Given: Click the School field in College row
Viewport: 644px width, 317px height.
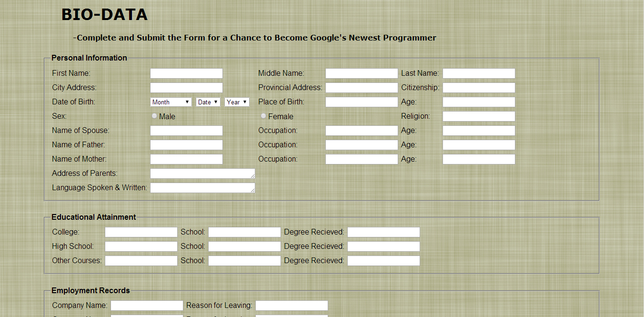Looking at the screenshot, I should point(244,232).
